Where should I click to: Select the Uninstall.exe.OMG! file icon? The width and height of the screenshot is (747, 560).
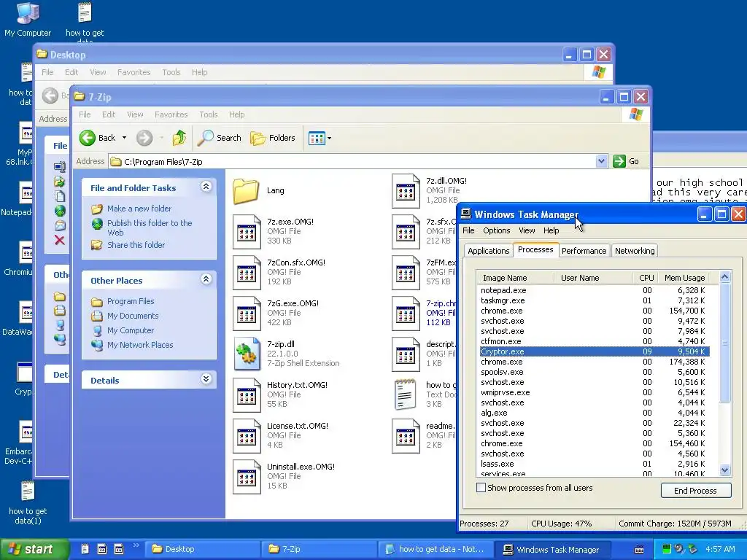coord(247,477)
